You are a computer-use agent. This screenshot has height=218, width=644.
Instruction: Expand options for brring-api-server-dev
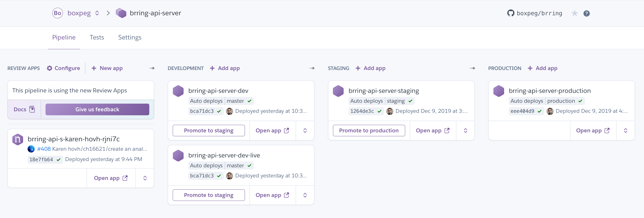point(305,131)
